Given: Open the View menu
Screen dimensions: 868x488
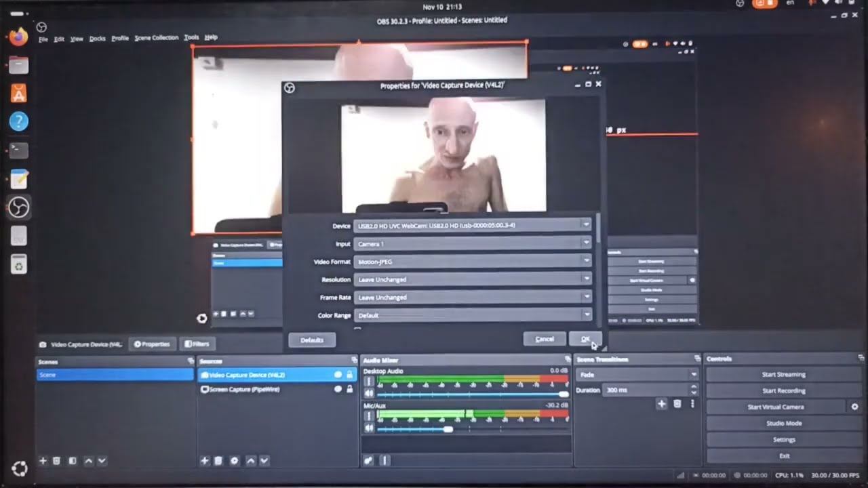Looking at the screenshot, I should tap(77, 39).
